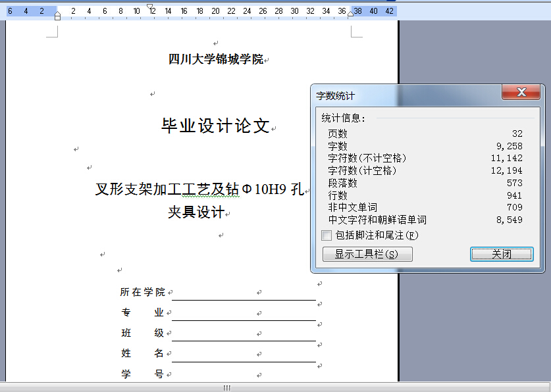This screenshot has width=551, height=392.
Task: Click the 行数 value 941
Action: [x=515, y=195]
